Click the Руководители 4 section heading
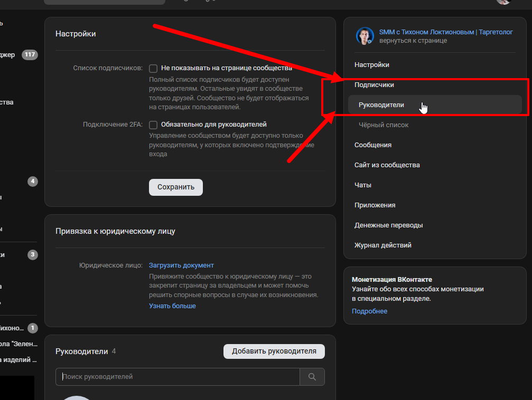532x400 pixels. (x=86, y=351)
